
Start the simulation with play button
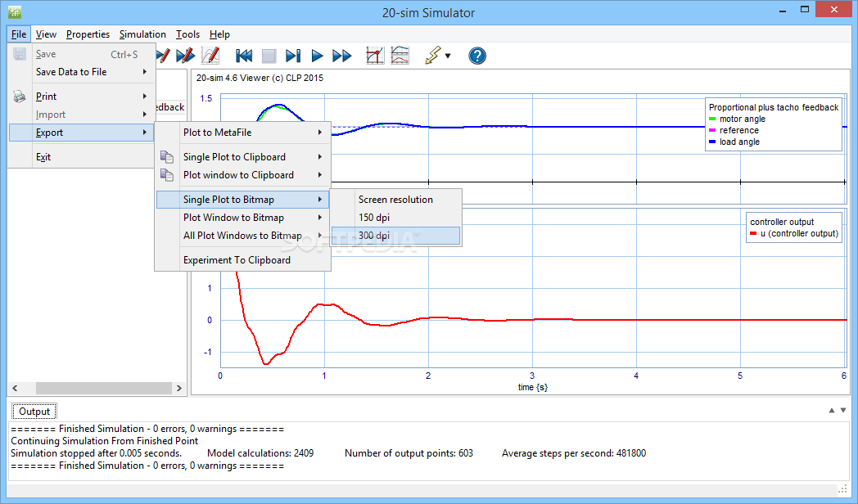pos(317,55)
